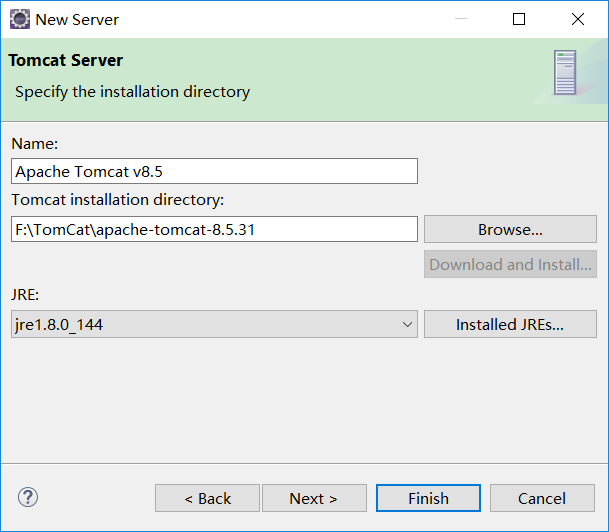The image size is (609, 532).
Task: Go to previous page with Back
Action: (207, 498)
